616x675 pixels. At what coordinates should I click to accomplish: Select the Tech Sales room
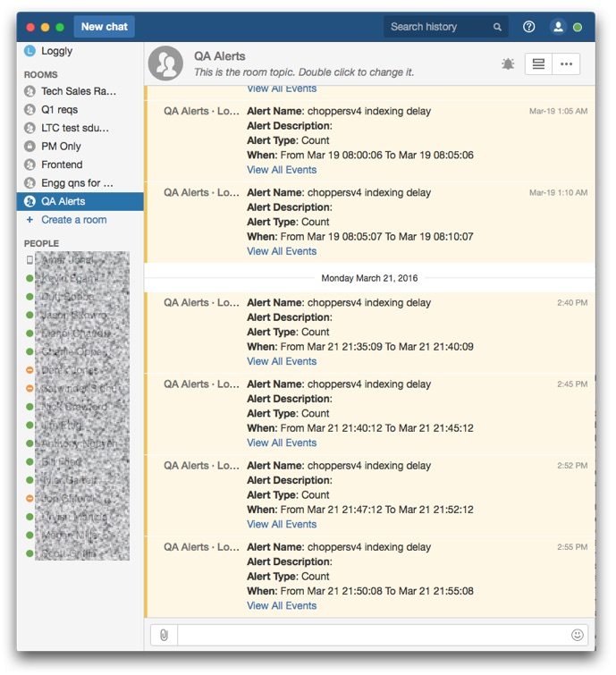click(78, 91)
